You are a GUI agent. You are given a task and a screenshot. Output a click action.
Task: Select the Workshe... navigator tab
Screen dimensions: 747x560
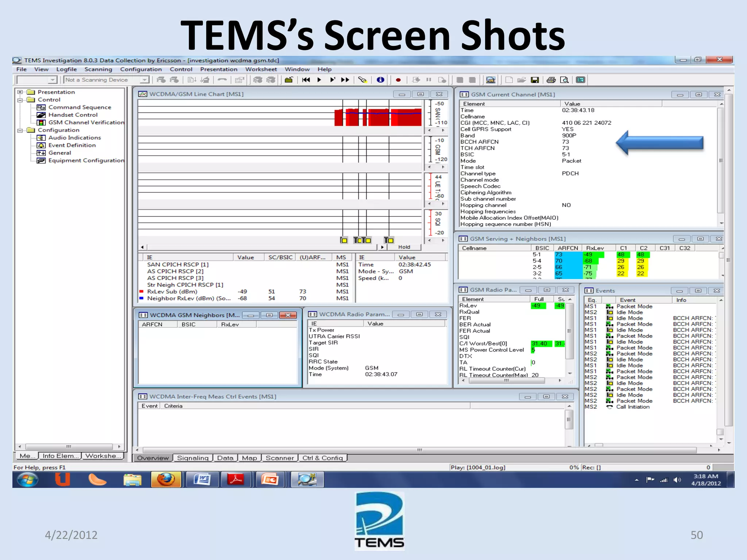point(103,456)
